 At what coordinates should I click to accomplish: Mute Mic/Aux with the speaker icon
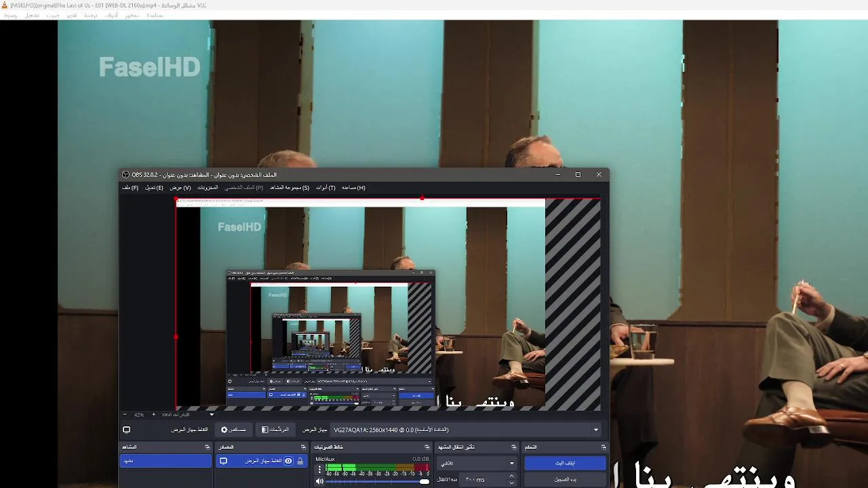tap(319, 481)
